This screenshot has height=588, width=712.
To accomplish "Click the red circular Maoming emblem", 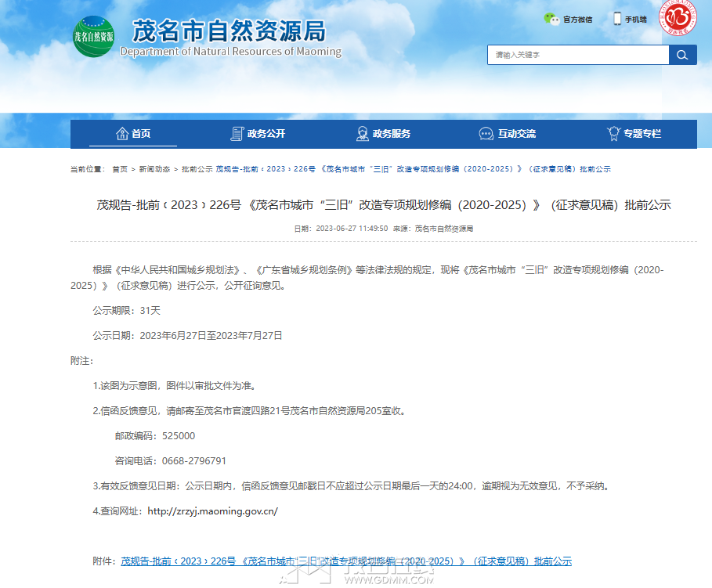I will point(678,18).
